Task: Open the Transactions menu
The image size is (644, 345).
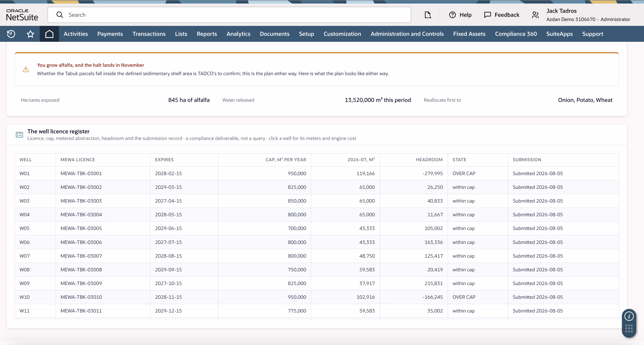Action: point(149,34)
